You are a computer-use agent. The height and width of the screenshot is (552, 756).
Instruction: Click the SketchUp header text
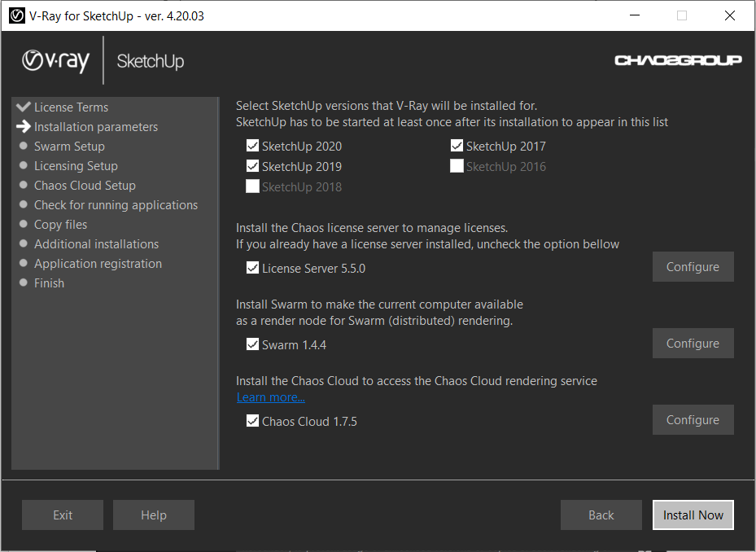pos(150,62)
